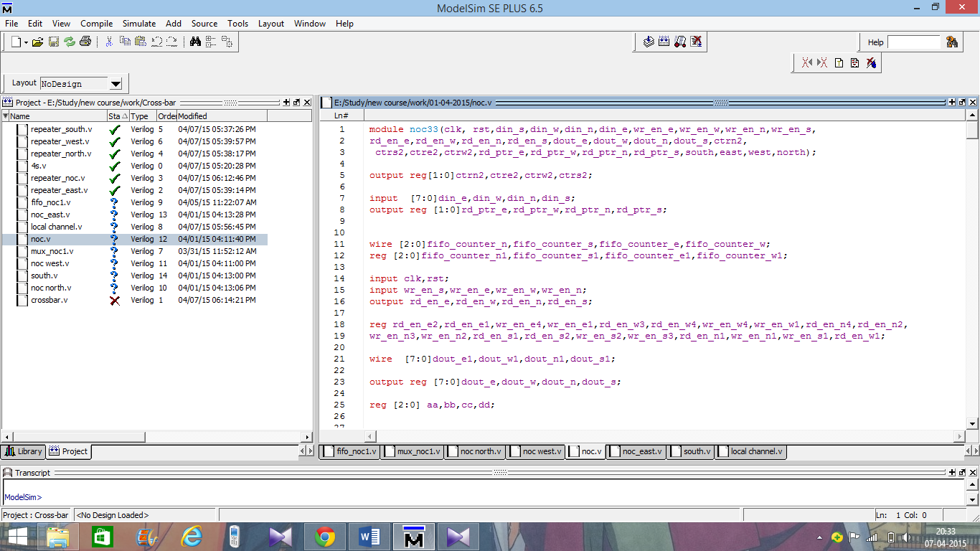Screen dimensions: 980x551
Task: Click the Collapse All tree icon
Action: 212,42
